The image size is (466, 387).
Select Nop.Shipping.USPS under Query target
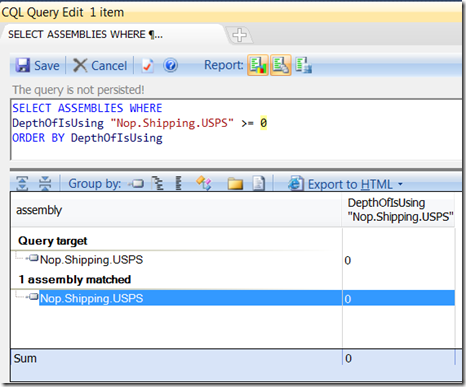click(x=91, y=260)
